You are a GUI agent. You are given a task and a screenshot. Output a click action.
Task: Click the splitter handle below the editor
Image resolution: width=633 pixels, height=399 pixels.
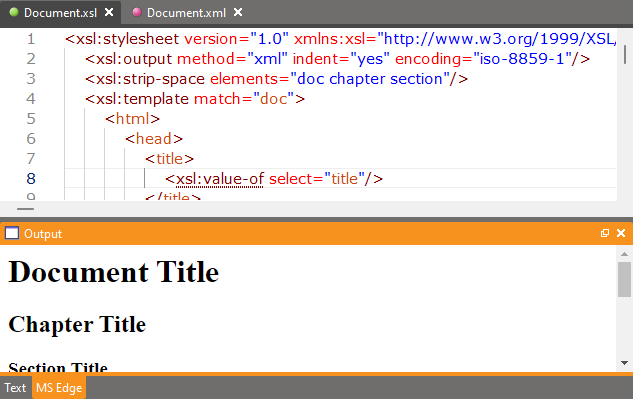tap(25, 209)
